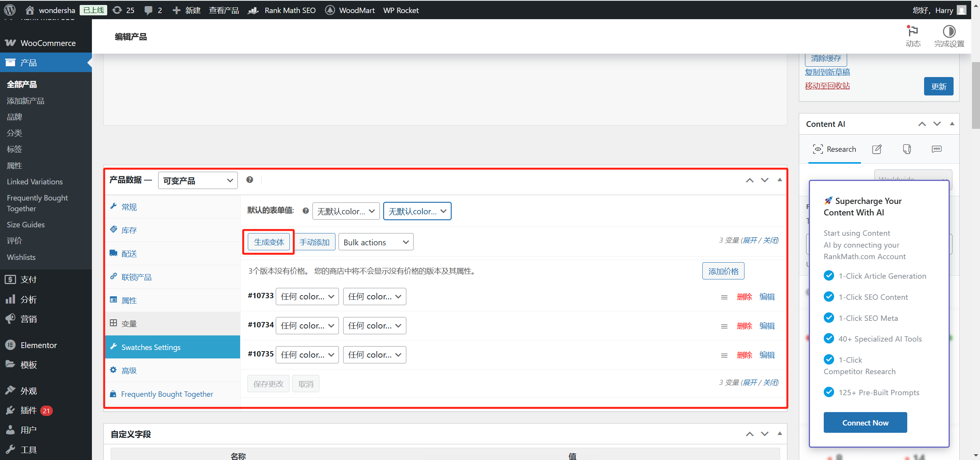Toggle the 自定义字段 panel collapse triangle
980x460 pixels.
779,434
